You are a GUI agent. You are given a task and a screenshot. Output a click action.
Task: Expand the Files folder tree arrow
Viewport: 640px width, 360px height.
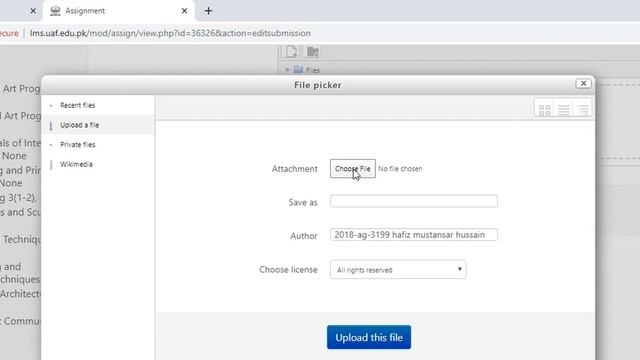(287, 70)
